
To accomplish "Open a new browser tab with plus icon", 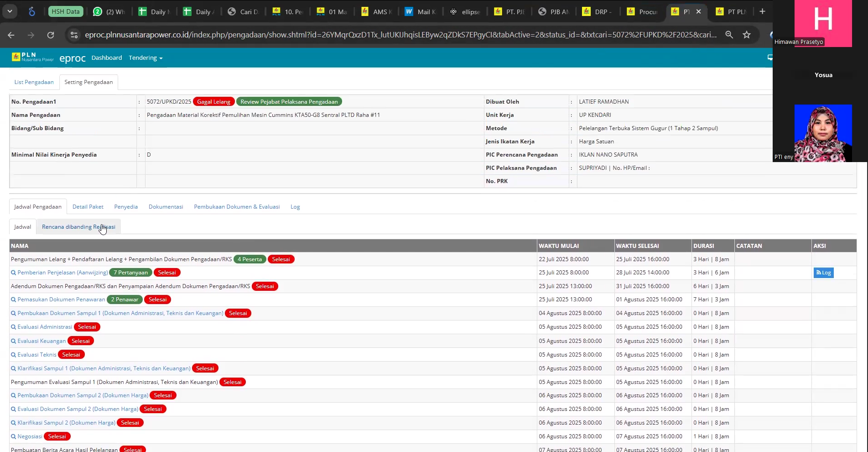I will [762, 11].
